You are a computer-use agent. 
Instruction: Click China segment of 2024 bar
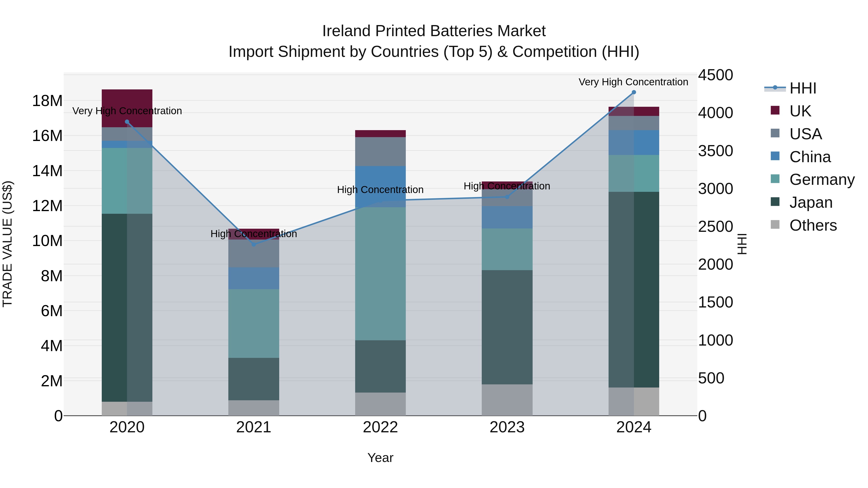click(634, 143)
